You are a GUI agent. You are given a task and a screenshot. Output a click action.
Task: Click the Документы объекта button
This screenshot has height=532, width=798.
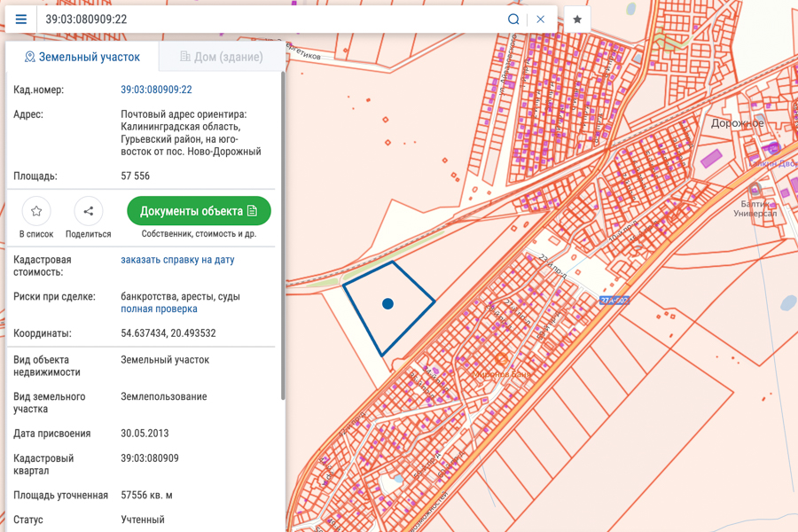click(199, 211)
